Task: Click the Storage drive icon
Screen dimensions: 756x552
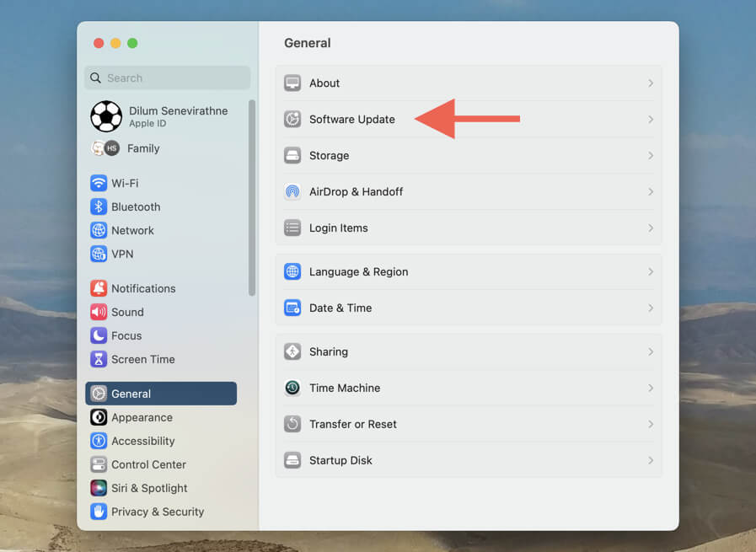Action: point(292,155)
